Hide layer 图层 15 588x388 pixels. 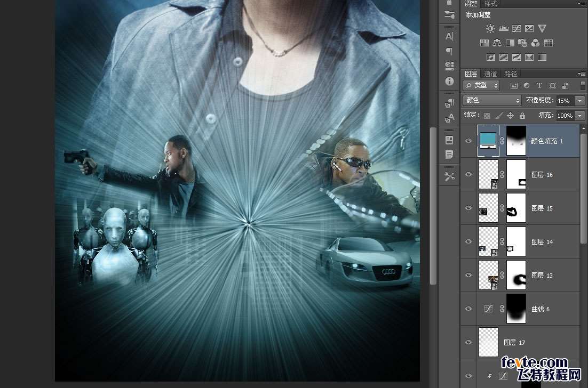(x=468, y=208)
